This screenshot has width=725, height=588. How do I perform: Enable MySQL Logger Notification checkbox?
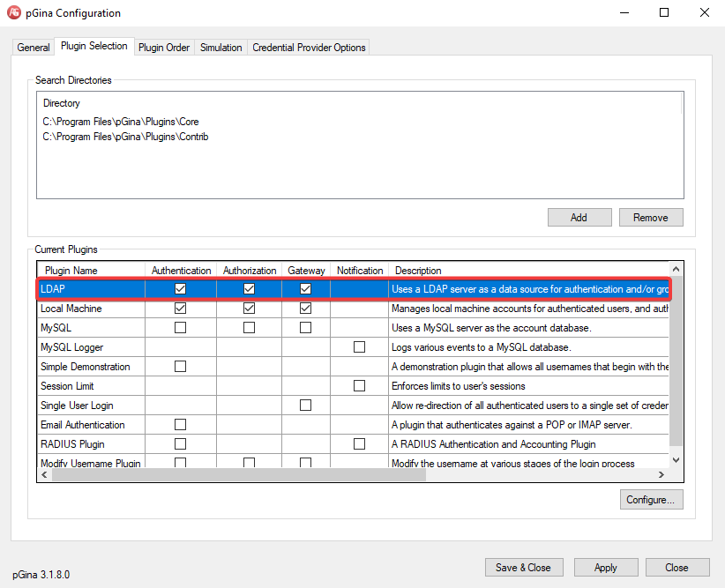coord(359,347)
